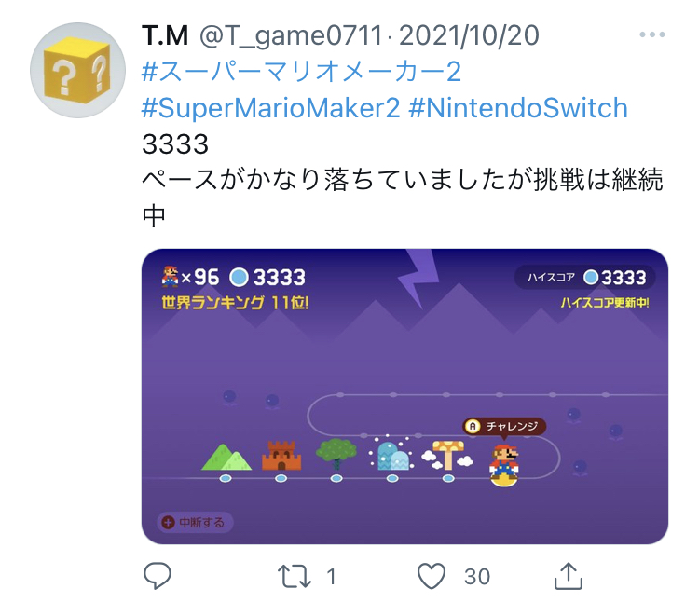The height and width of the screenshot is (616, 699).
Task: Click the mushroom sky level icon
Action: [x=448, y=455]
